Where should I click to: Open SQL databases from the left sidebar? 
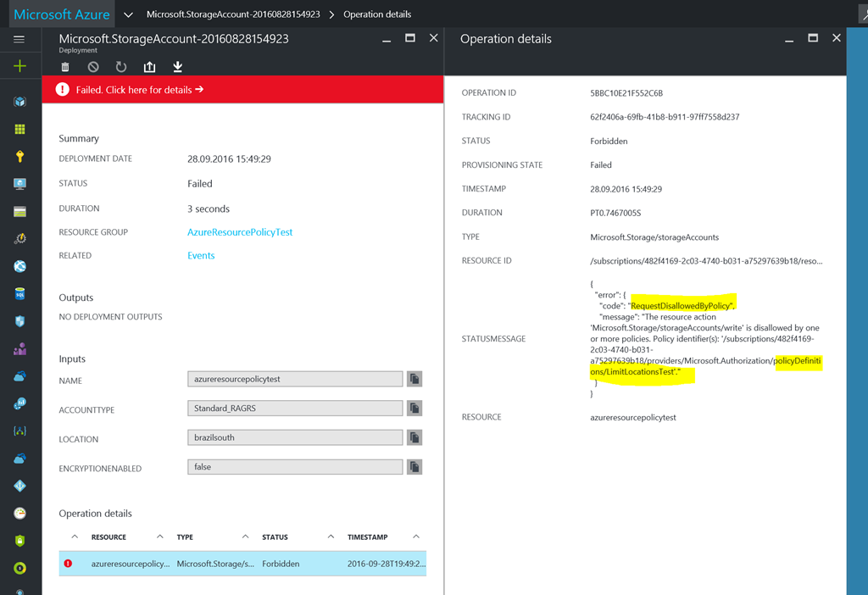19,294
